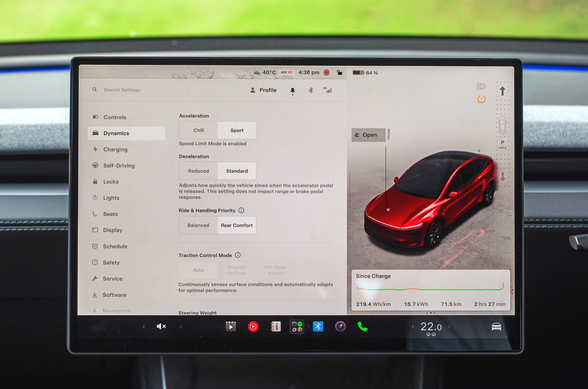Open the phone app in the dock

click(362, 327)
